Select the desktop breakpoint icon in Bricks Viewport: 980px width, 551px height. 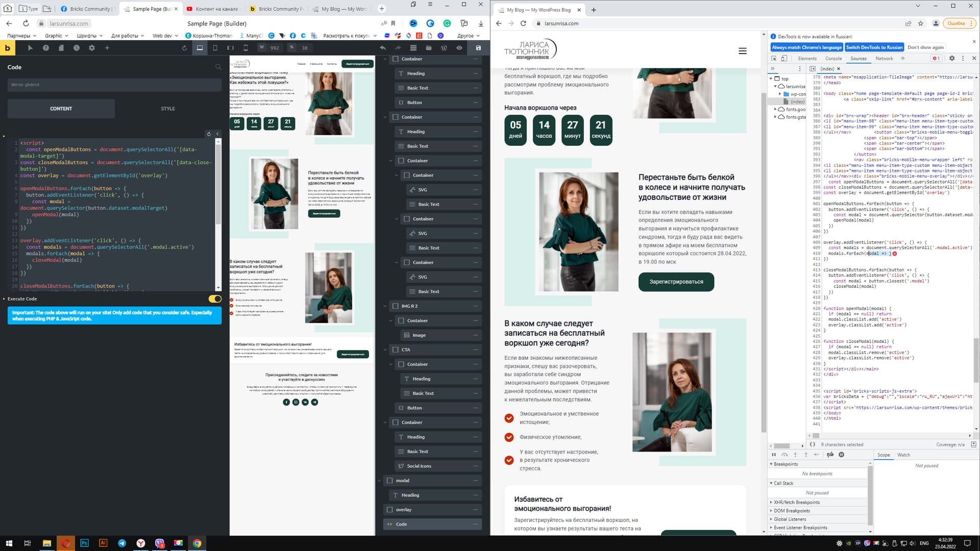pyautogui.click(x=200, y=48)
